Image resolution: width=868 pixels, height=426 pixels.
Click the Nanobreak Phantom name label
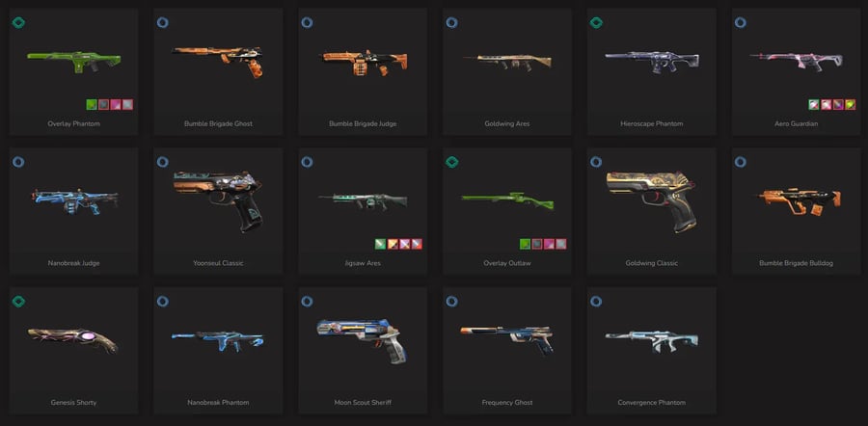218,403
